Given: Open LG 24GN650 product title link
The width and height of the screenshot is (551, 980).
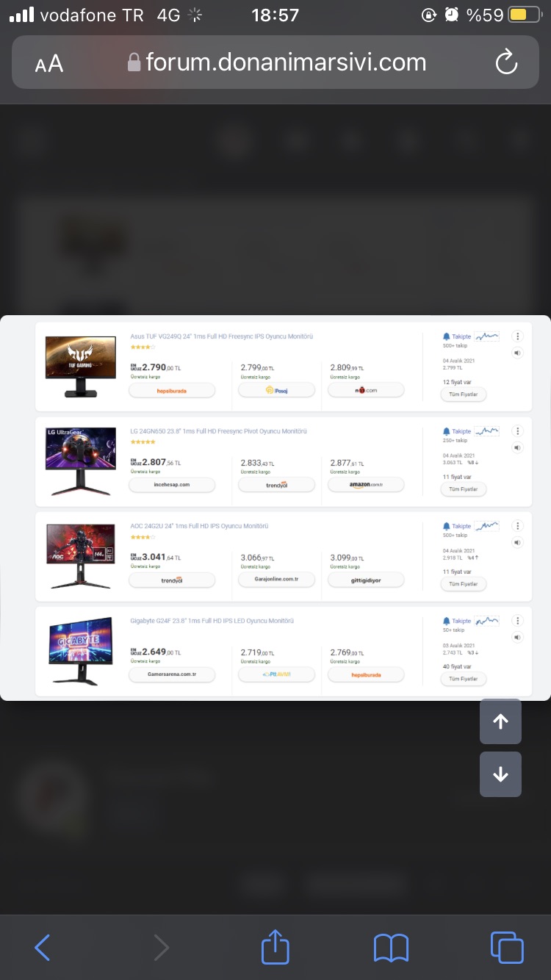Looking at the screenshot, I should pyautogui.click(x=218, y=431).
